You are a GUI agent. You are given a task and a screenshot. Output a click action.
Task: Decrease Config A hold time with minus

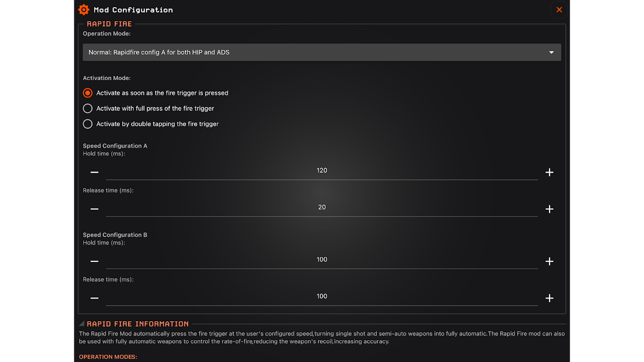pyautogui.click(x=94, y=172)
